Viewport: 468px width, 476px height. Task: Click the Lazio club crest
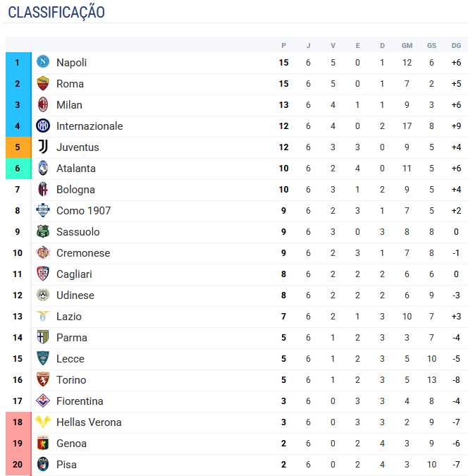43,316
